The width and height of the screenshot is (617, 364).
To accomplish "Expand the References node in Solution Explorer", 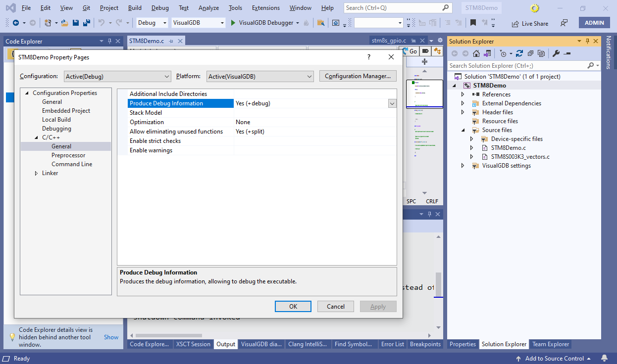I will 463,94.
